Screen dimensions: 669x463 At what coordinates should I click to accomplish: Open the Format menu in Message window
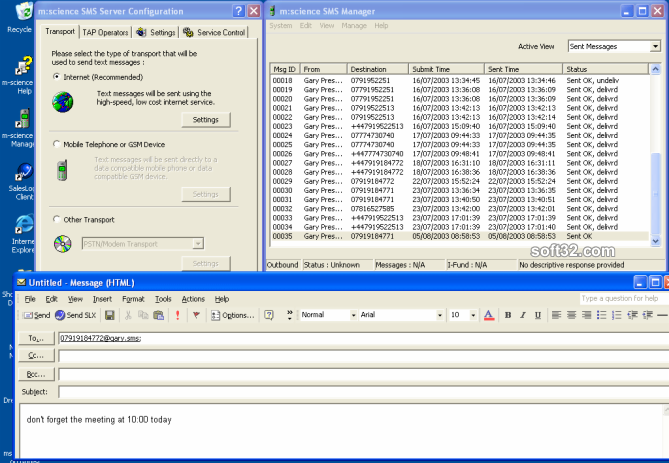click(133, 299)
